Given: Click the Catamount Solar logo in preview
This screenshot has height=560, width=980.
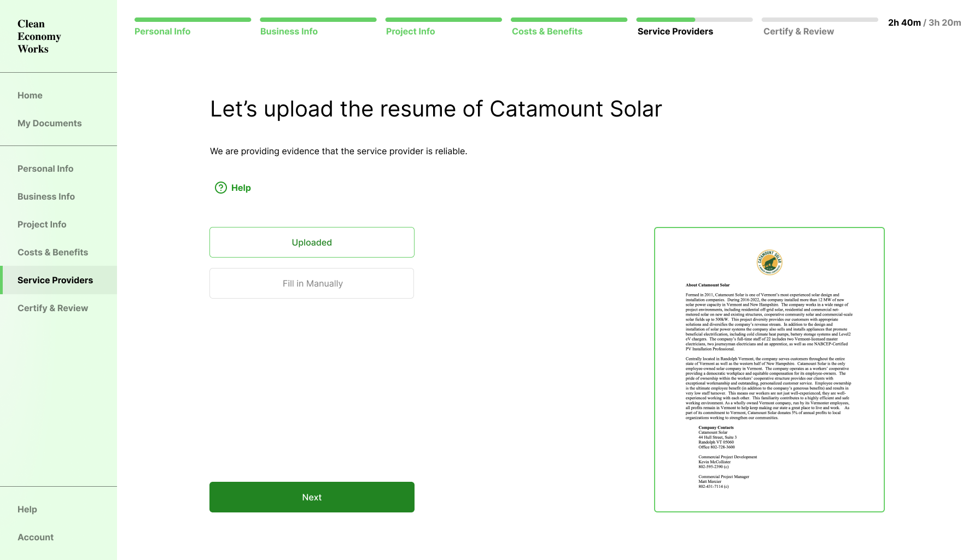Looking at the screenshot, I should 769,262.
